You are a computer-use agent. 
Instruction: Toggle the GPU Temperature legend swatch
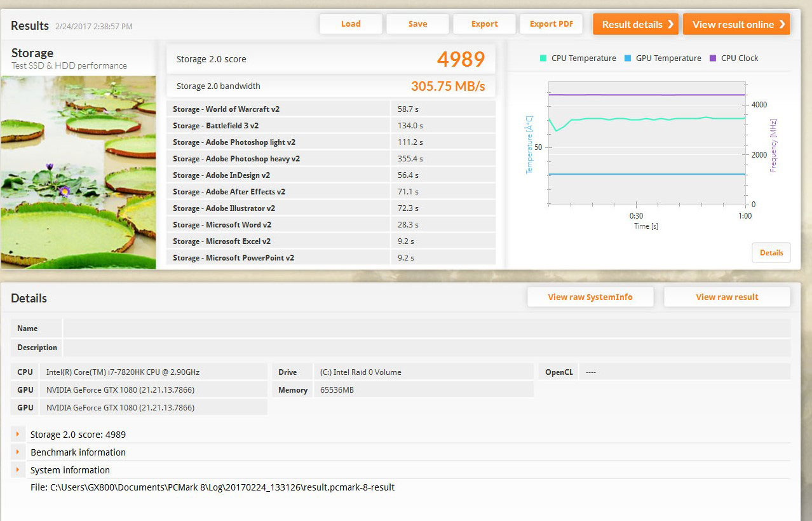point(628,58)
